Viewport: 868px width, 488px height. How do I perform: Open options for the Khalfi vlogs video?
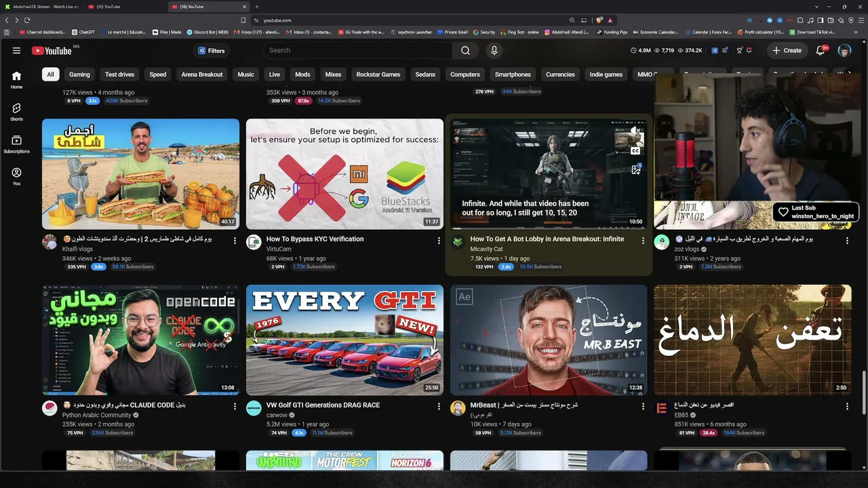pos(235,241)
